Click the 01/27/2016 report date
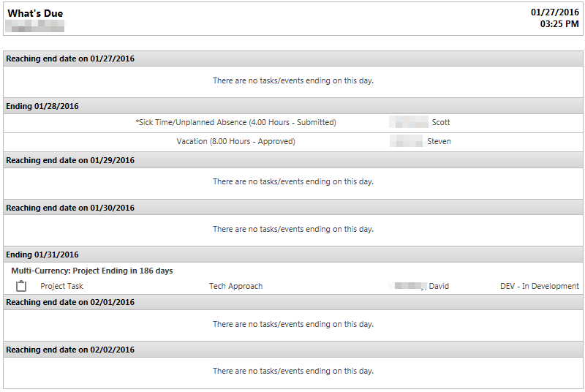The image size is (585, 392). pos(555,12)
